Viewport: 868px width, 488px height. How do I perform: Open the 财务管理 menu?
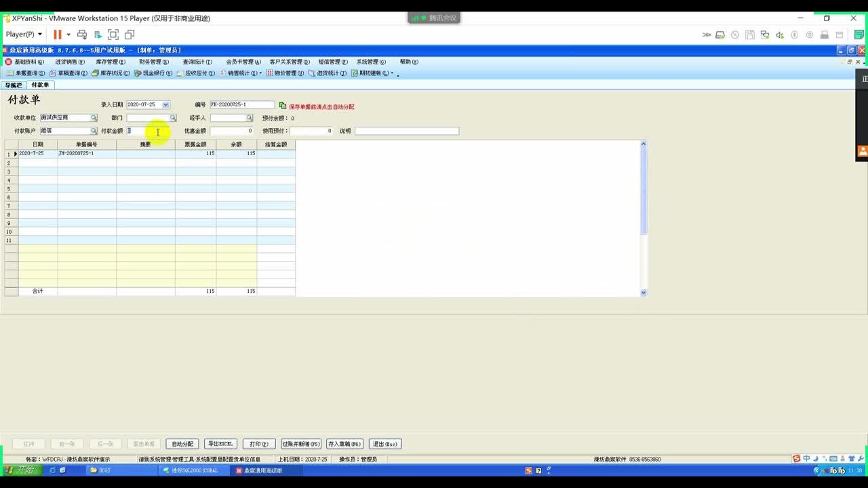click(x=153, y=62)
